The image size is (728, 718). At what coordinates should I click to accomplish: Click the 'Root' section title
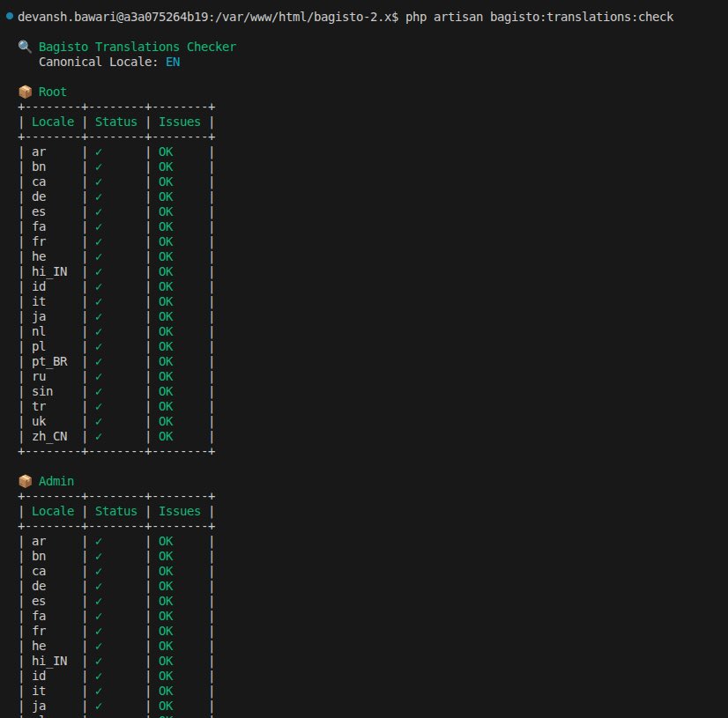coord(53,92)
